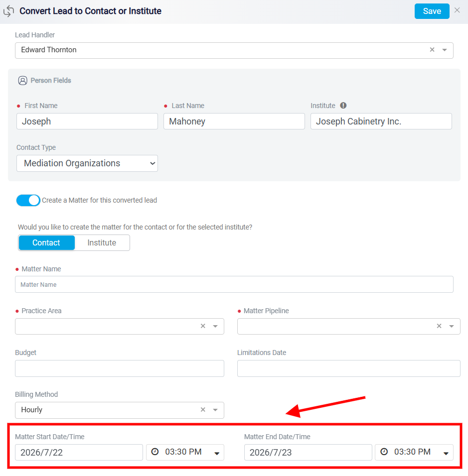Close the Convert Lead dialog
468x476 pixels.
tap(457, 10)
